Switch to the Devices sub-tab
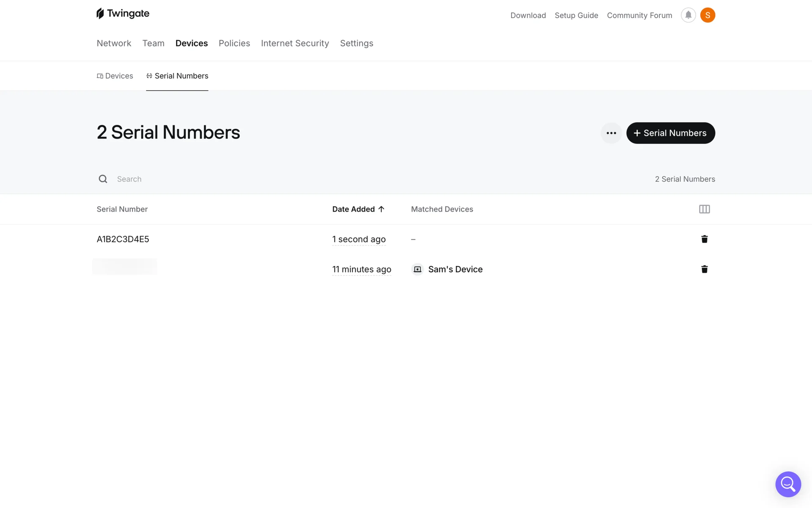 pos(115,76)
